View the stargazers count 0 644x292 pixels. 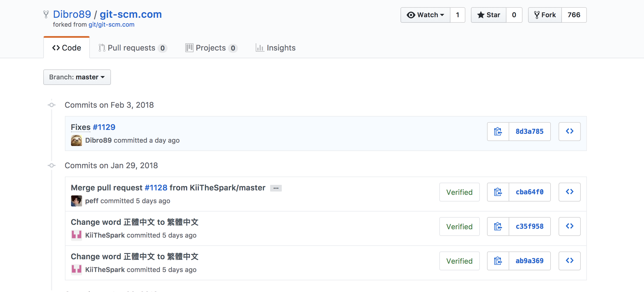[x=514, y=15]
